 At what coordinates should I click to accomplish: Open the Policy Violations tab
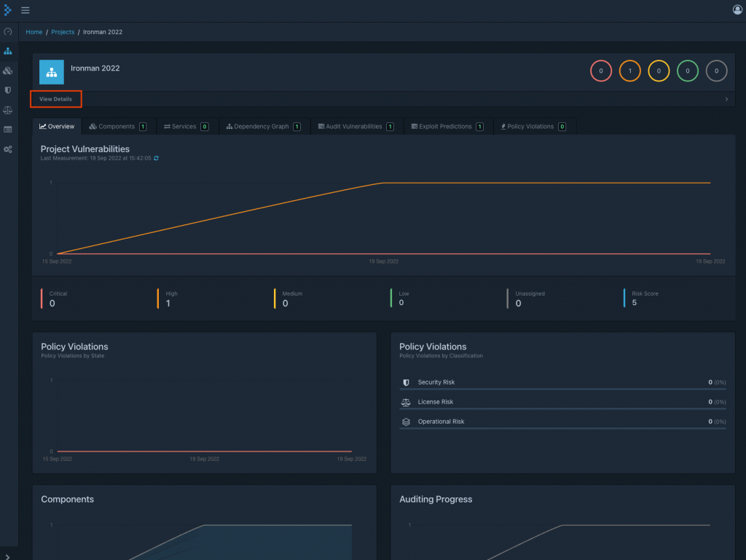tap(533, 127)
